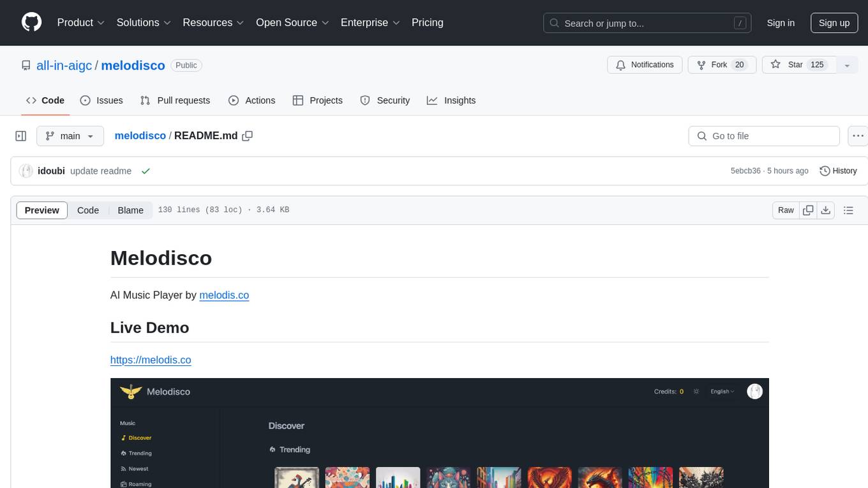Open the GitHub home logo

[x=32, y=22]
